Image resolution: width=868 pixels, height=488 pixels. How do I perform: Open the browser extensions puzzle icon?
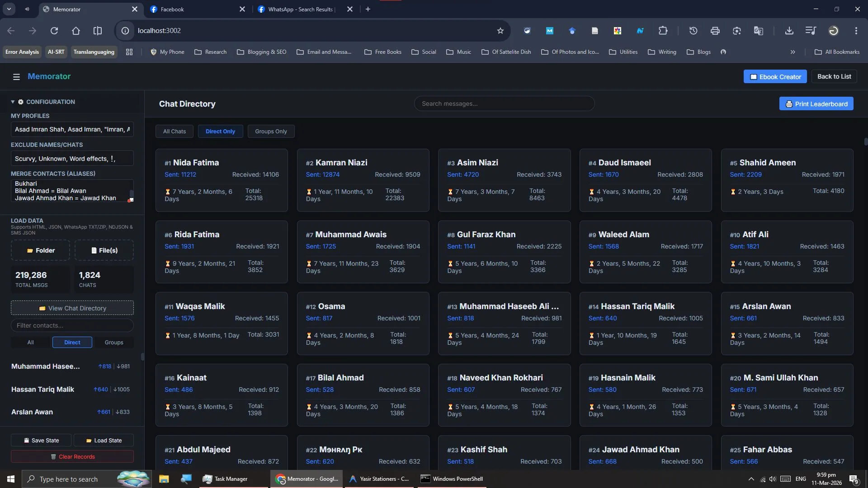[x=663, y=31]
